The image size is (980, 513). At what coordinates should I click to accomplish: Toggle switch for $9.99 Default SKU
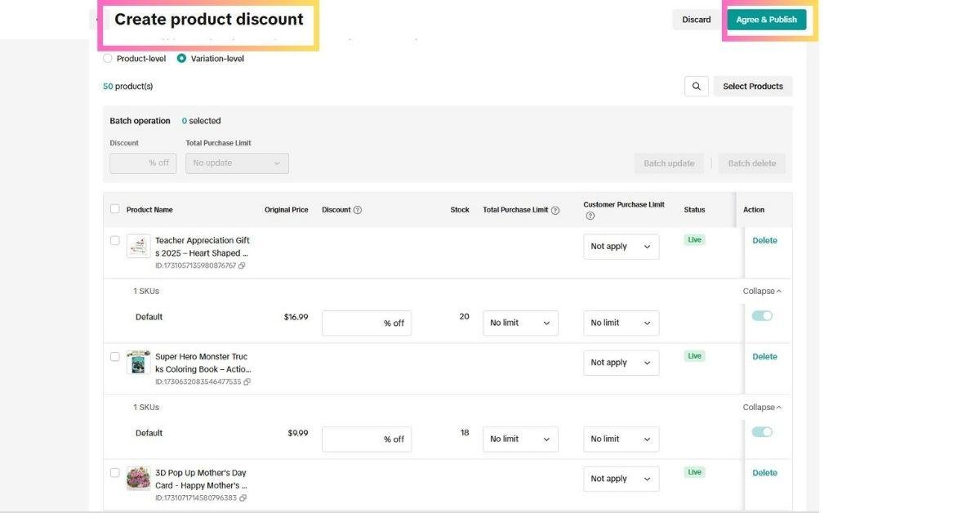pyautogui.click(x=762, y=432)
